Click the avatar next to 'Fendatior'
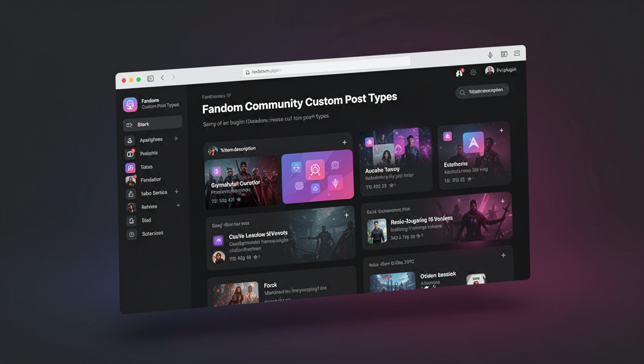644x364 pixels. point(130,181)
